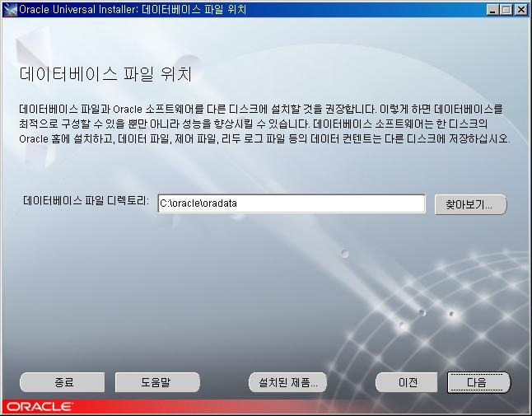Minimize the Oracle Universal Installer window
The width and height of the screenshot is (532, 416).
[x=492, y=10]
